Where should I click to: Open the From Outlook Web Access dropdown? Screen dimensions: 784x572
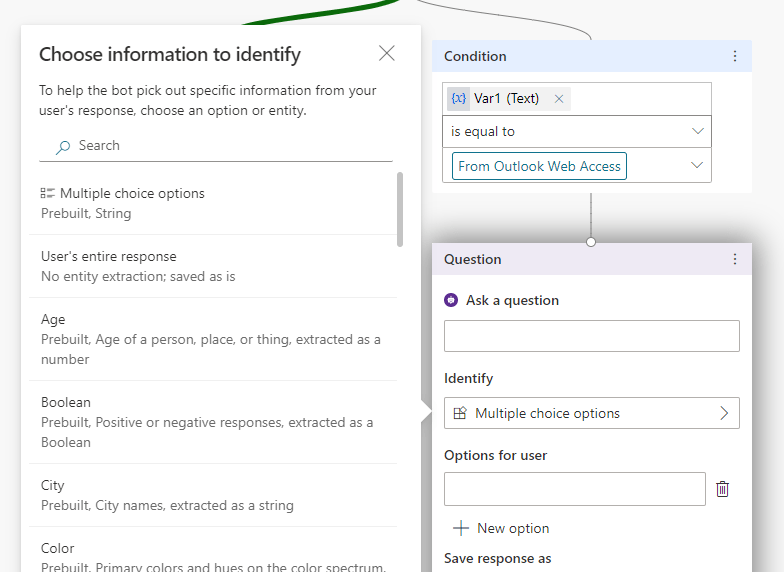(x=697, y=166)
